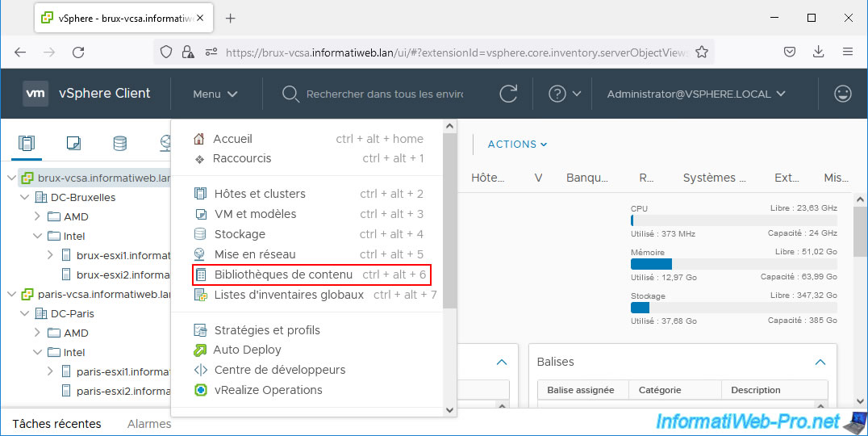Click the vSphere refresh icon
Screen dimensions: 868x436
pos(508,94)
